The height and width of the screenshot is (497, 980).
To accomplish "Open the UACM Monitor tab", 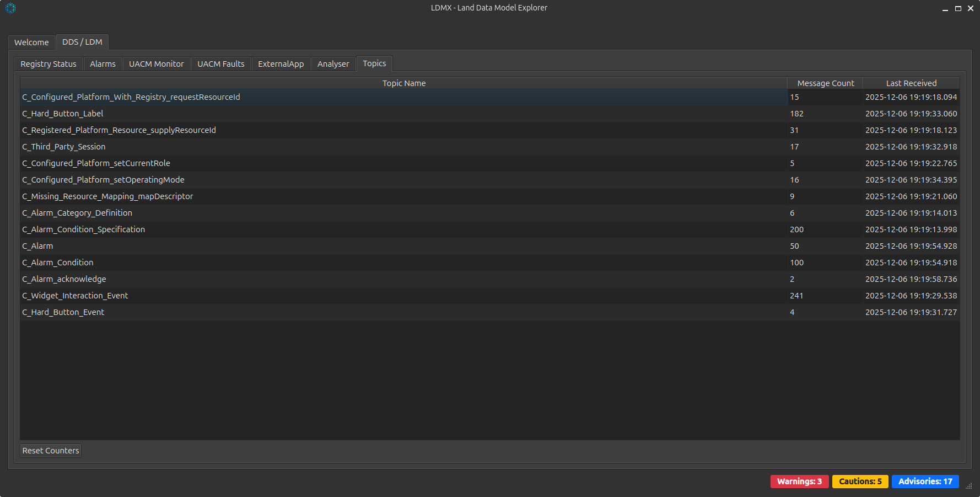I will click(156, 63).
